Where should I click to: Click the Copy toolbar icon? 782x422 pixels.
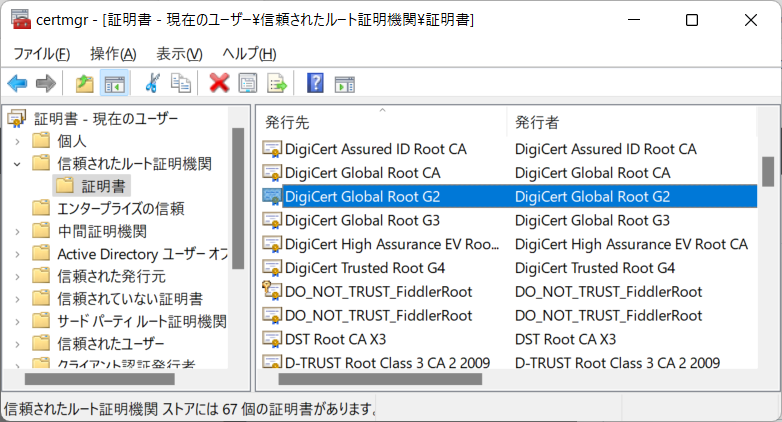point(181,83)
